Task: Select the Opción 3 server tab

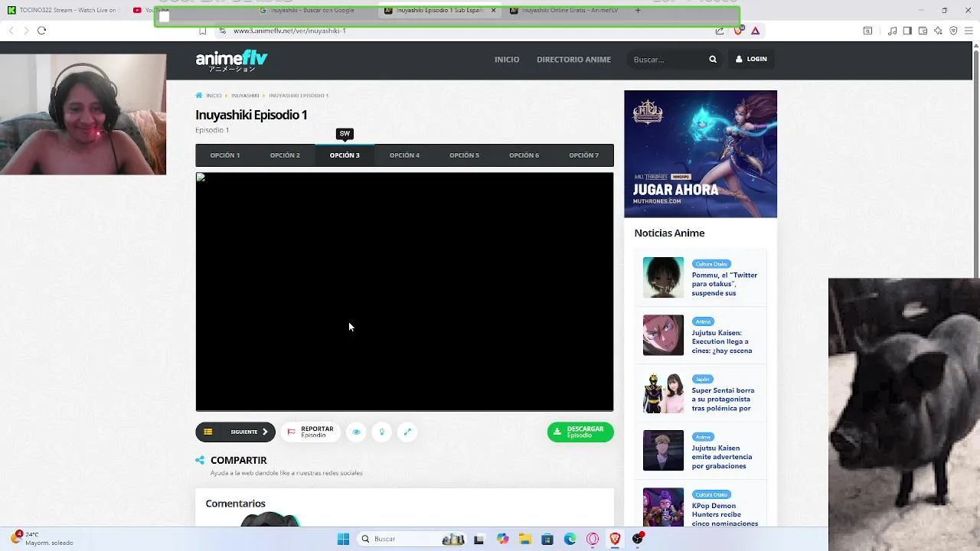Action: [x=345, y=155]
